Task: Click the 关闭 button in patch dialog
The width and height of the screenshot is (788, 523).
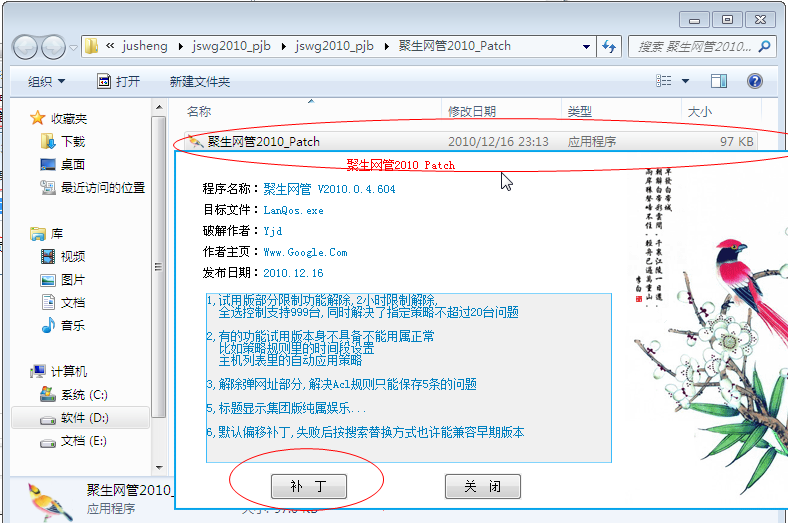Action: [482, 486]
